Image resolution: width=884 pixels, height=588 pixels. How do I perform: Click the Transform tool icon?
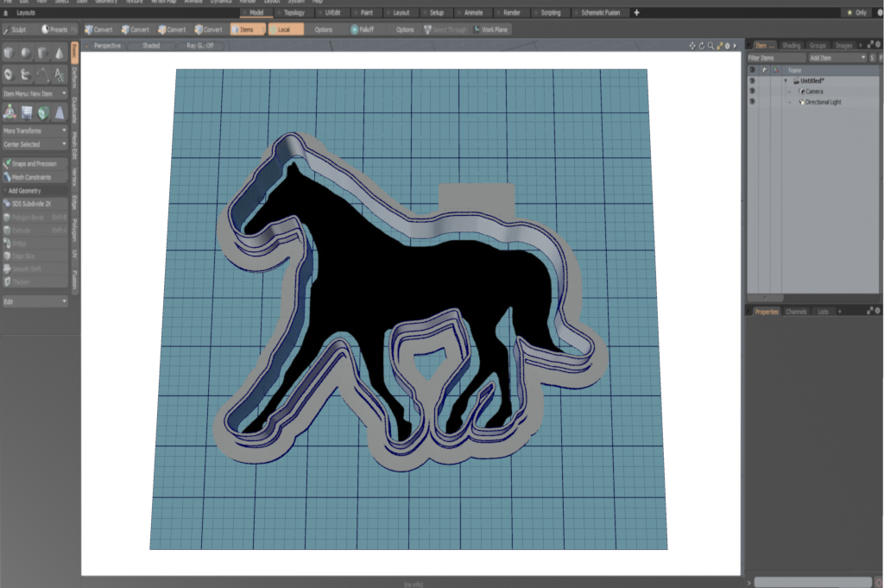pyautogui.click(x=9, y=111)
